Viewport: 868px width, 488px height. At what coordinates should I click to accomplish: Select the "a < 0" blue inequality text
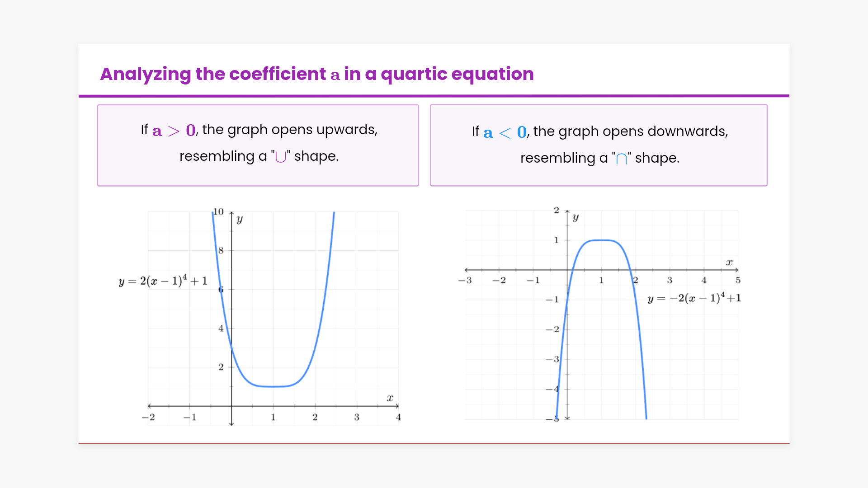pos(505,132)
